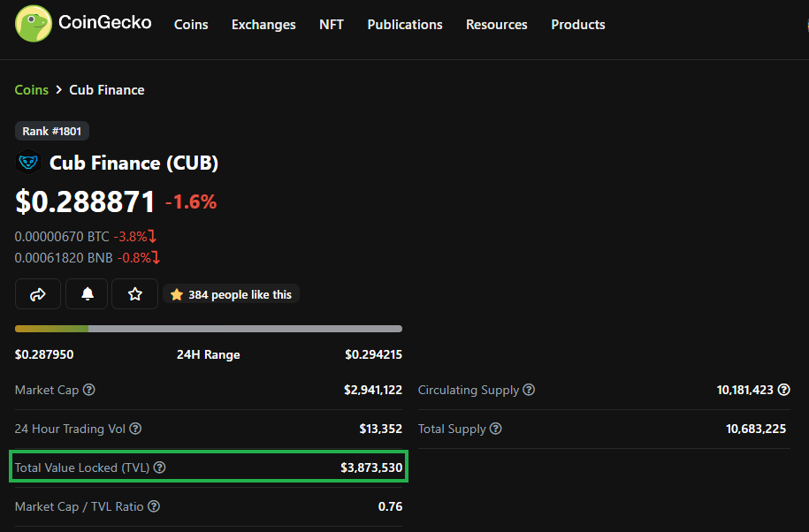Open Market Cap help question icon

click(x=88, y=390)
